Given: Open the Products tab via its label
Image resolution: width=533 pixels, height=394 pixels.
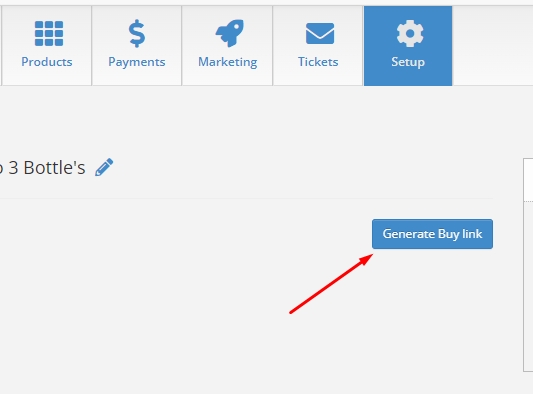Looking at the screenshot, I should pos(47,62).
